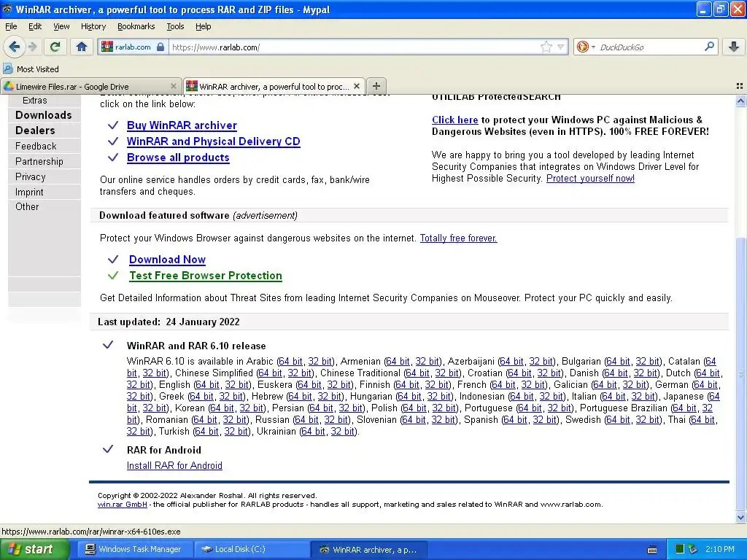747x560 pixels.
Task: Open the Feedback sidebar item
Action: coord(36,146)
